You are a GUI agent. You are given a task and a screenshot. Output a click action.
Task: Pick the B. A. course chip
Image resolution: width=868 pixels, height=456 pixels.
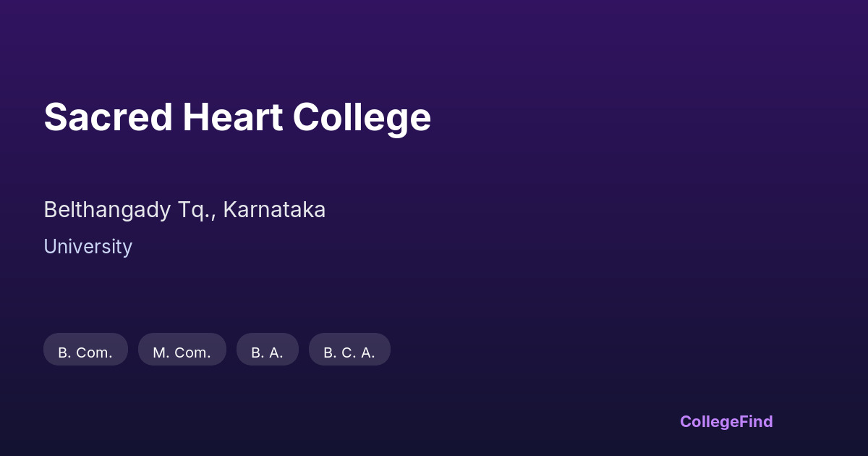[267, 352]
